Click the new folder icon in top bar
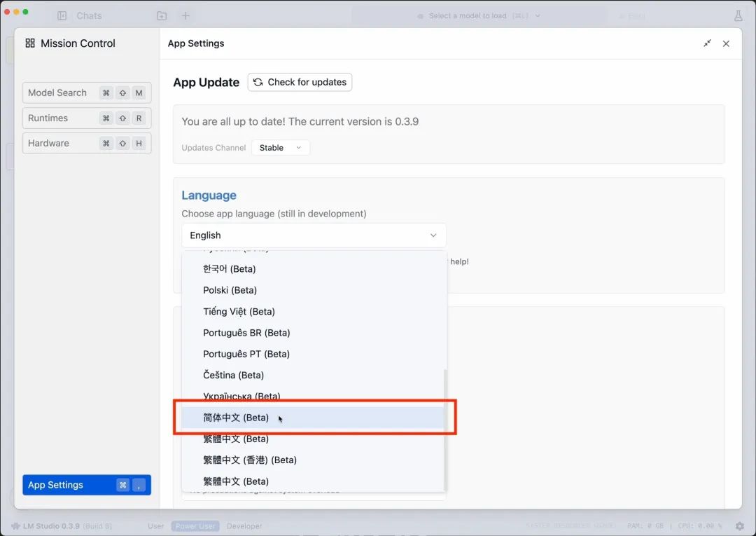756x536 pixels. 162,15
